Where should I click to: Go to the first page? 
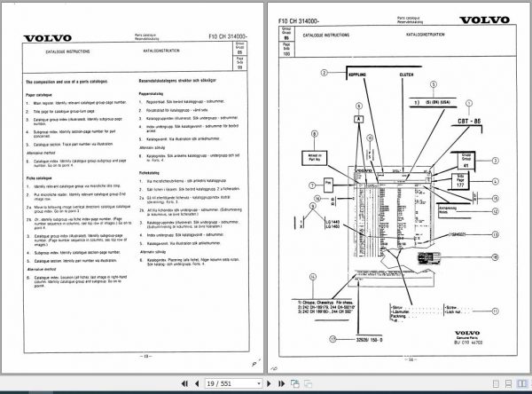click(184, 384)
